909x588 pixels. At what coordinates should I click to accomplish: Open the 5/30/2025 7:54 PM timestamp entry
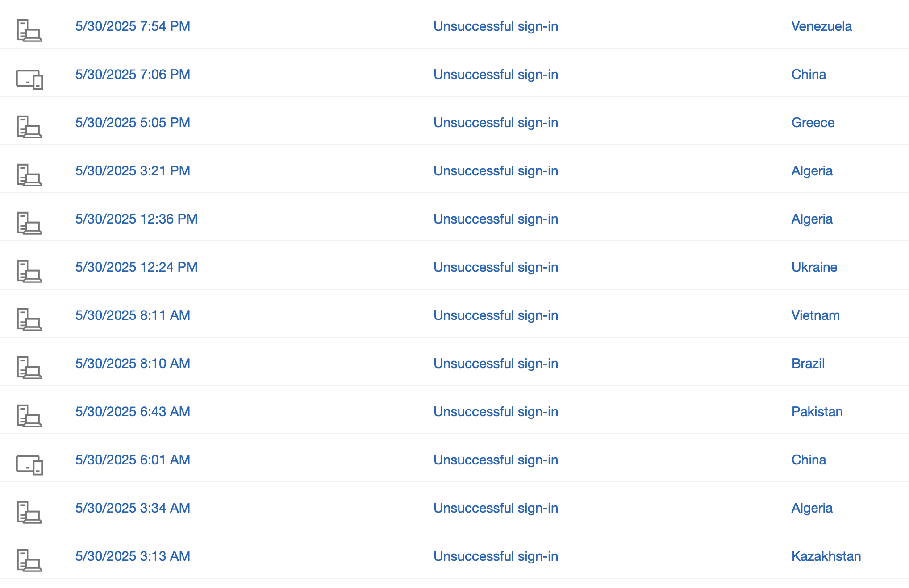[x=133, y=26]
